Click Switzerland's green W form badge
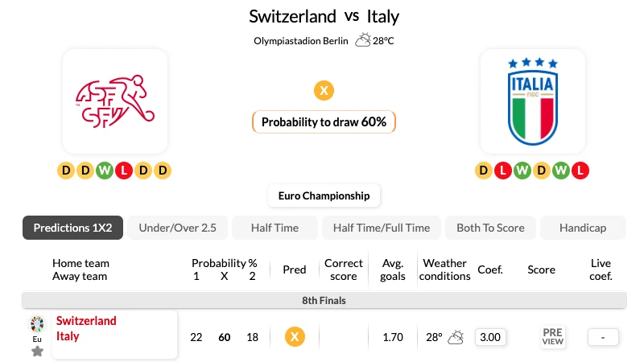644x362 pixels. point(105,171)
